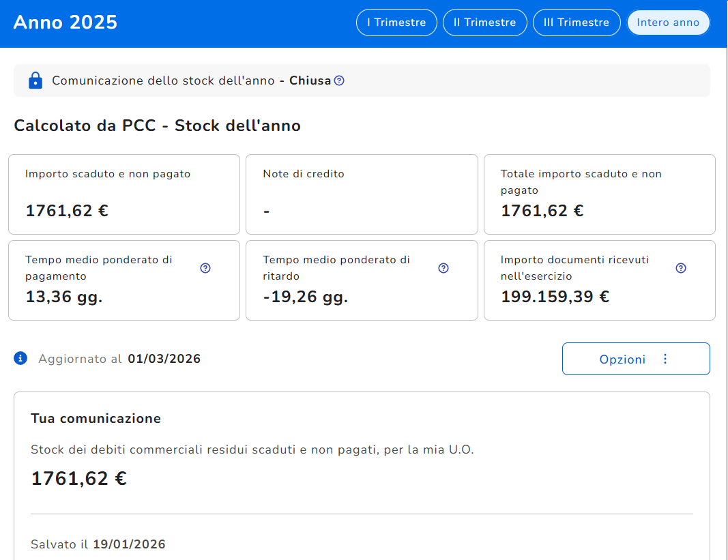Show III Trimestre data
This screenshot has width=728, height=560.
click(576, 23)
